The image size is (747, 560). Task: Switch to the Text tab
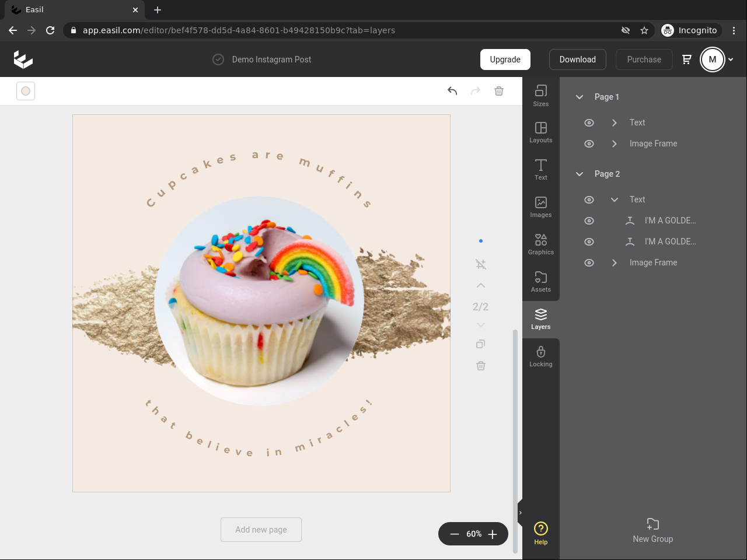(x=541, y=170)
